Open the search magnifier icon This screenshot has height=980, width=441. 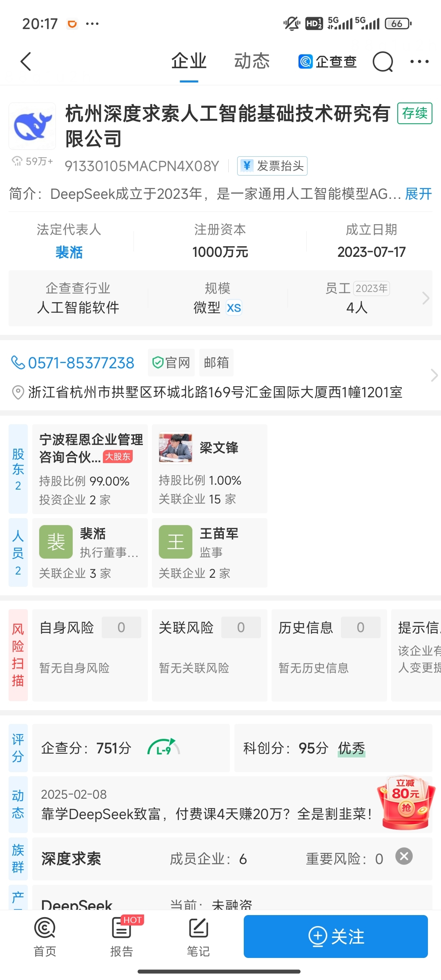click(383, 62)
